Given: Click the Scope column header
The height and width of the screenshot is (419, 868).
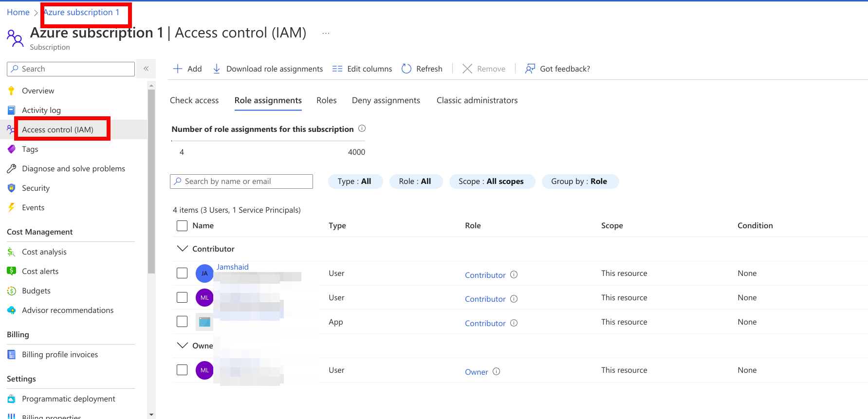Looking at the screenshot, I should (612, 225).
